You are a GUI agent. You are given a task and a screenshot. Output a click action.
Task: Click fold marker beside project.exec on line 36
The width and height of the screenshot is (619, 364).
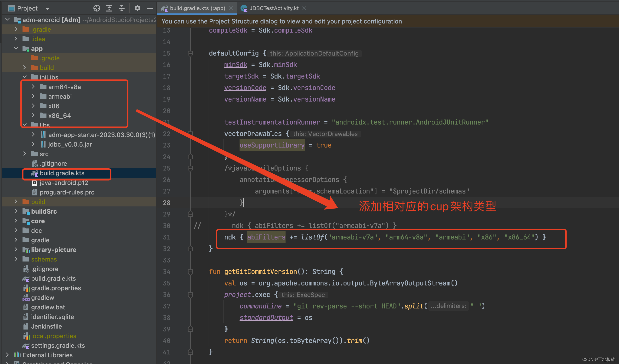[190, 295]
